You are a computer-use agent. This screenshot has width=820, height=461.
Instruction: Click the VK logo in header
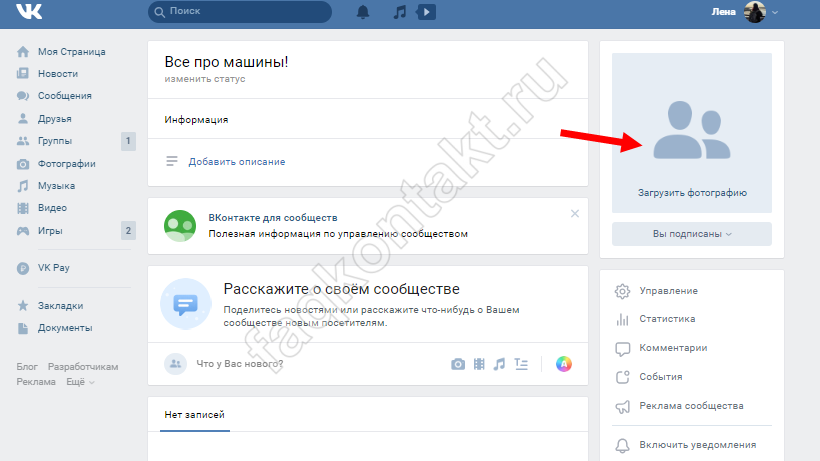[28, 12]
